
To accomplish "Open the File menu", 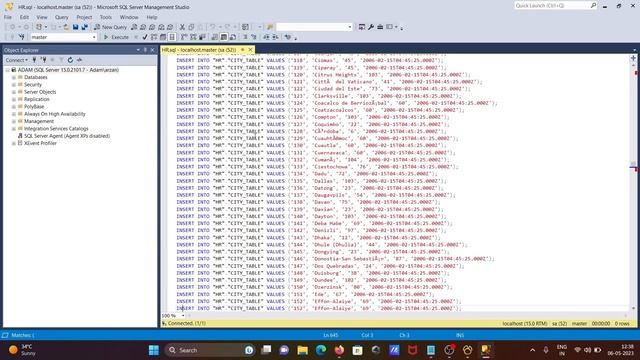I will 8,17.
